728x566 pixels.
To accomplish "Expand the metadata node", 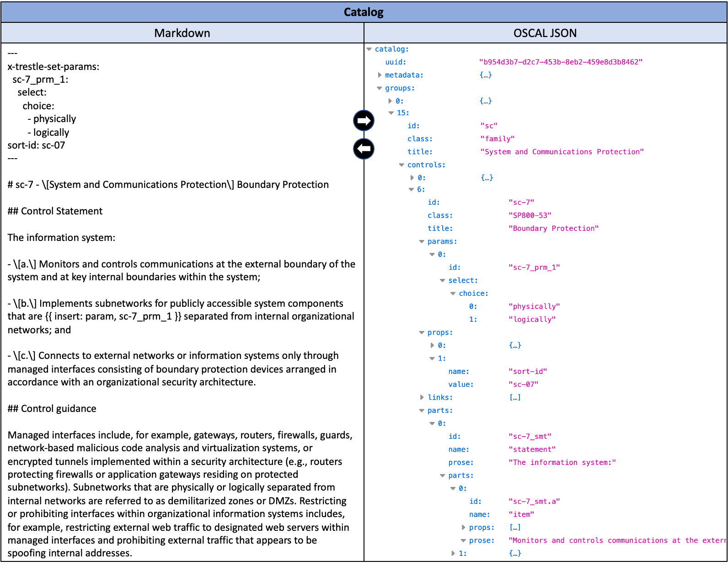I will pyautogui.click(x=380, y=75).
